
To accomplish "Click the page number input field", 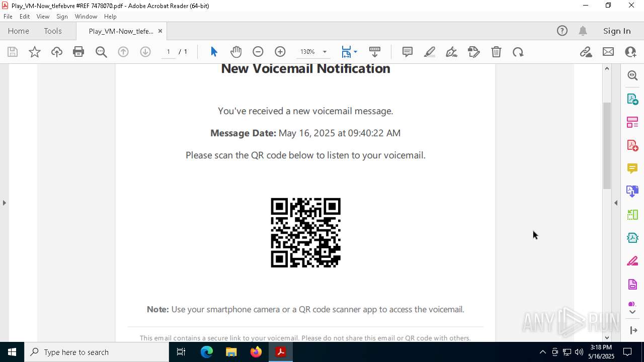I will 169,52.
